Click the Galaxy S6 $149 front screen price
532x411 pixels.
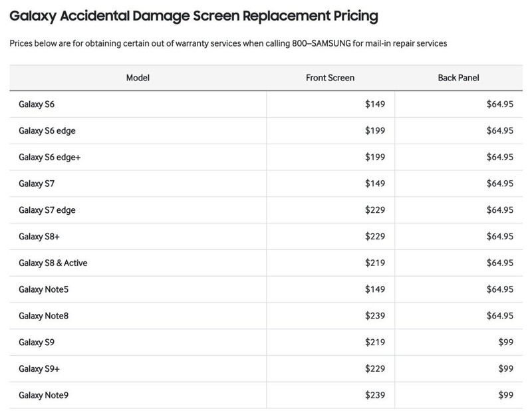(375, 104)
